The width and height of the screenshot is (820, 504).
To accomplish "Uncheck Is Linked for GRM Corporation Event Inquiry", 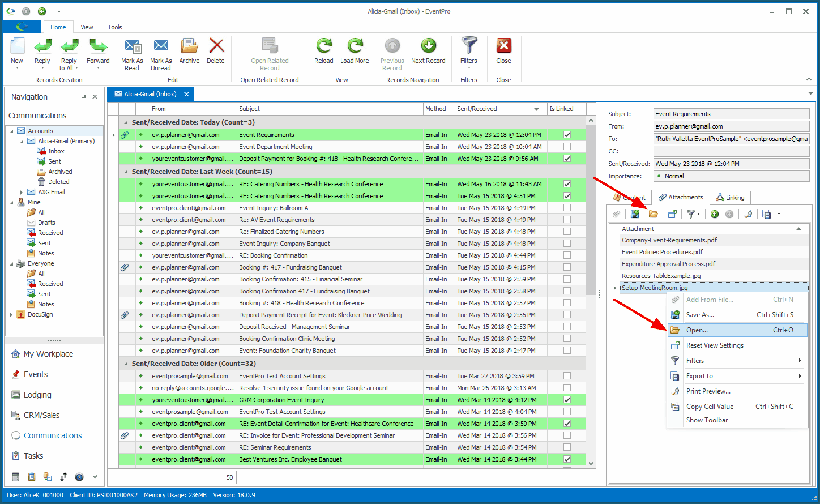I will coord(567,400).
